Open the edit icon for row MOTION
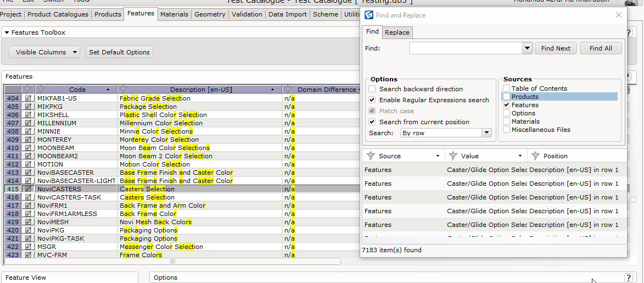 29,164
